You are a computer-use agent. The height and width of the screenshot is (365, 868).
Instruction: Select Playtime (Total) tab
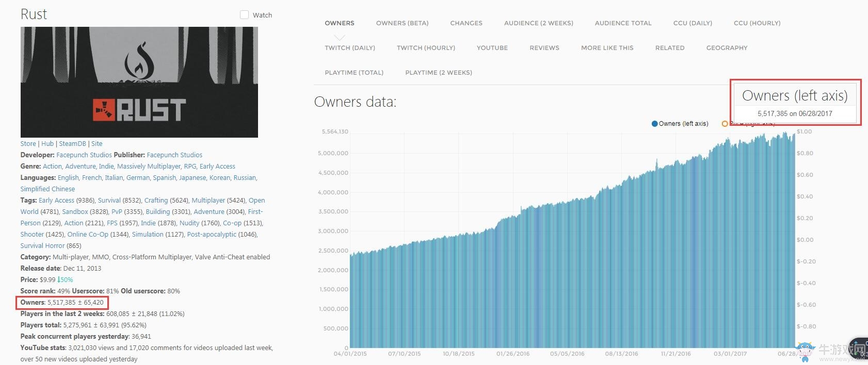(x=354, y=73)
